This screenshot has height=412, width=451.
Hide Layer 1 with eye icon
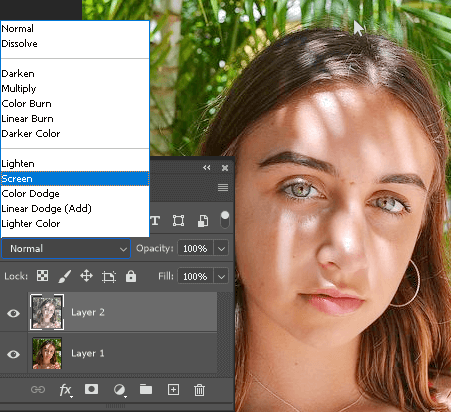pos(13,354)
